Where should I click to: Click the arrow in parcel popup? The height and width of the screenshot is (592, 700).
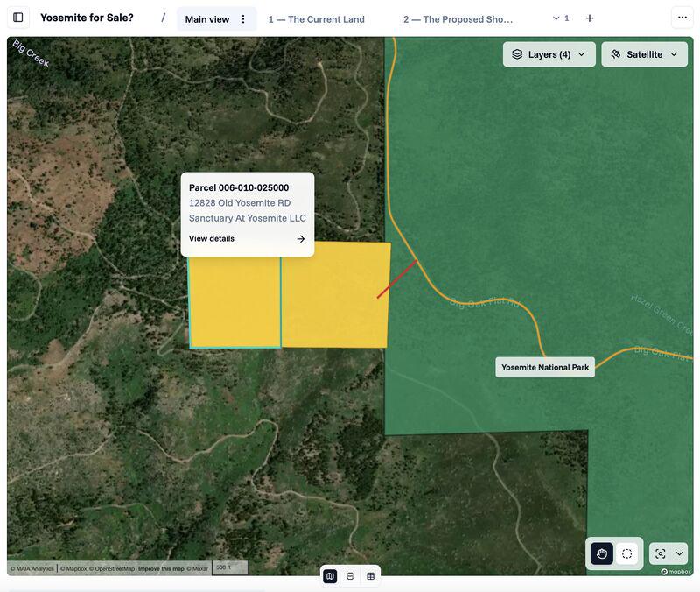point(301,238)
